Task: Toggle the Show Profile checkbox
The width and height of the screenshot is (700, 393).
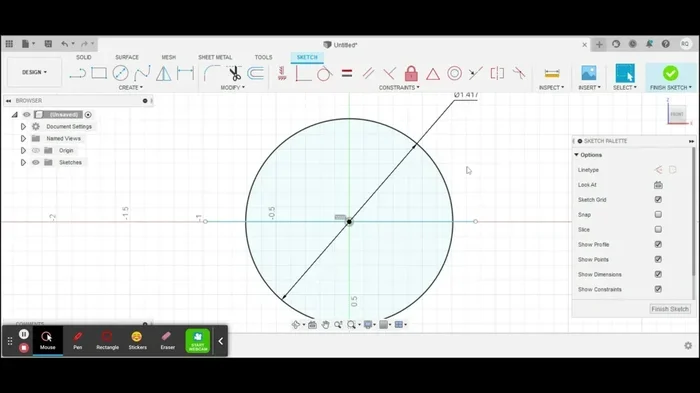Action: [658, 244]
